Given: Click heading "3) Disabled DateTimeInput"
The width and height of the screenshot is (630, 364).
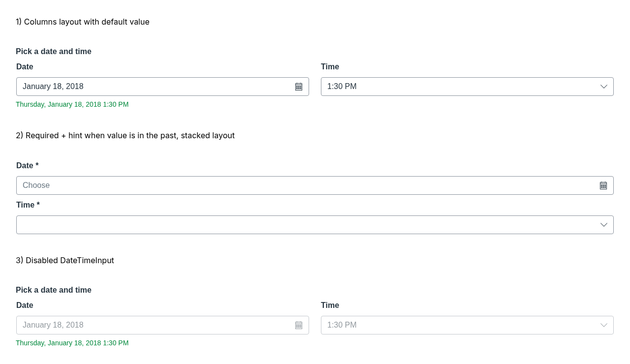Looking at the screenshot, I should 65,261.
